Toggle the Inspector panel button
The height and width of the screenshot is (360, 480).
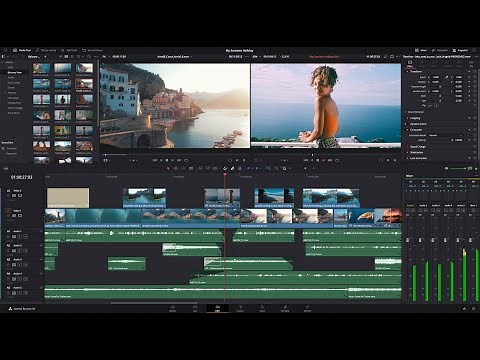460,50
